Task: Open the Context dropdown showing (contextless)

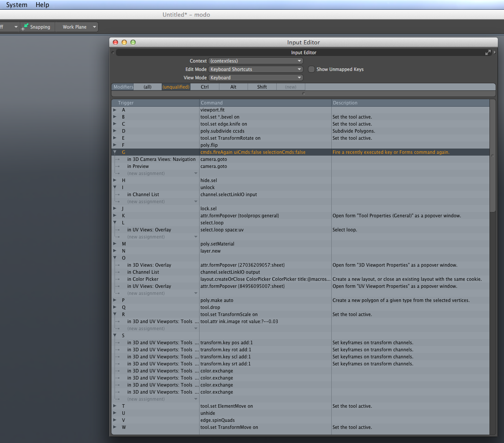Action: [256, 61]
